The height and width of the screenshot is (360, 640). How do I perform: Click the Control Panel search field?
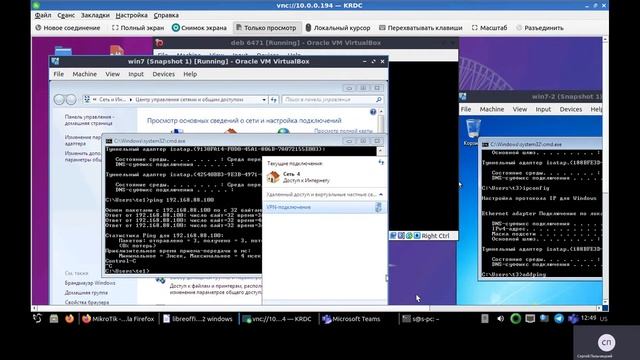(x=333, y=100)
